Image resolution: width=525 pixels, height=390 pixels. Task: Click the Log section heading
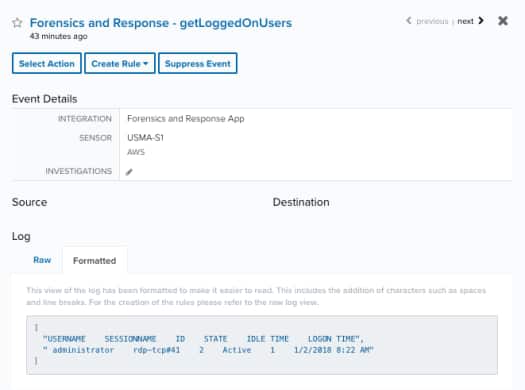pos(21,236)
